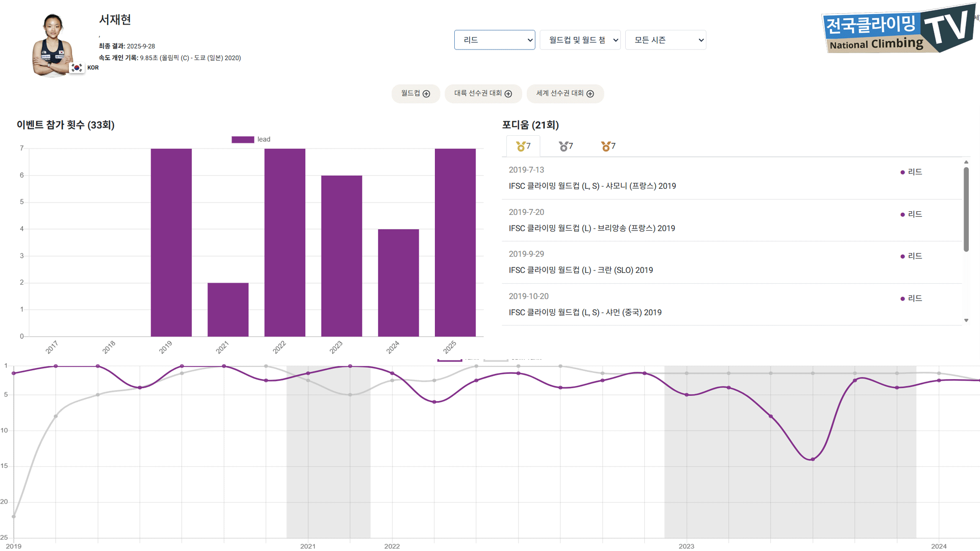Click the National Climbing TV logo
This screenshot has width=980, height=551.
coord(897,30)
